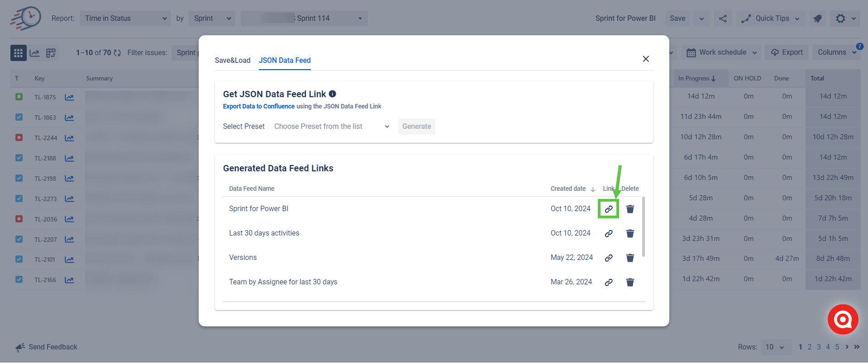Image resolution: width=868 pixels, height=363 pixels.
Task: Click the share icon in the top bar
Action: click(x=723, y=19)
